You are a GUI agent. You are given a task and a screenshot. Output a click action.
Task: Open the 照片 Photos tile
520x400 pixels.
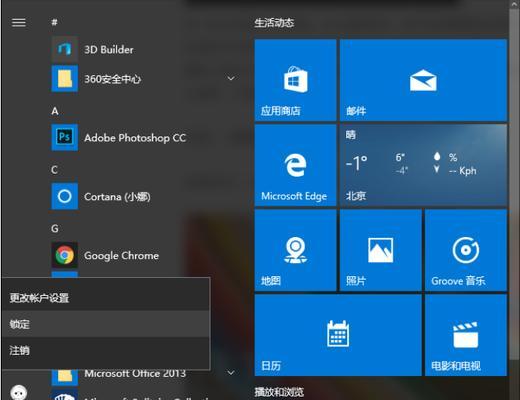pos(381,250)
